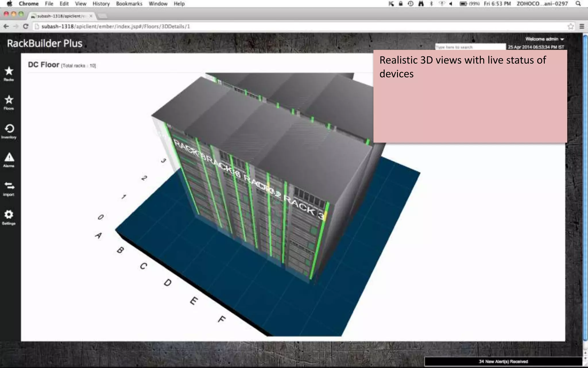Click the address bar URL

point(116,26)
